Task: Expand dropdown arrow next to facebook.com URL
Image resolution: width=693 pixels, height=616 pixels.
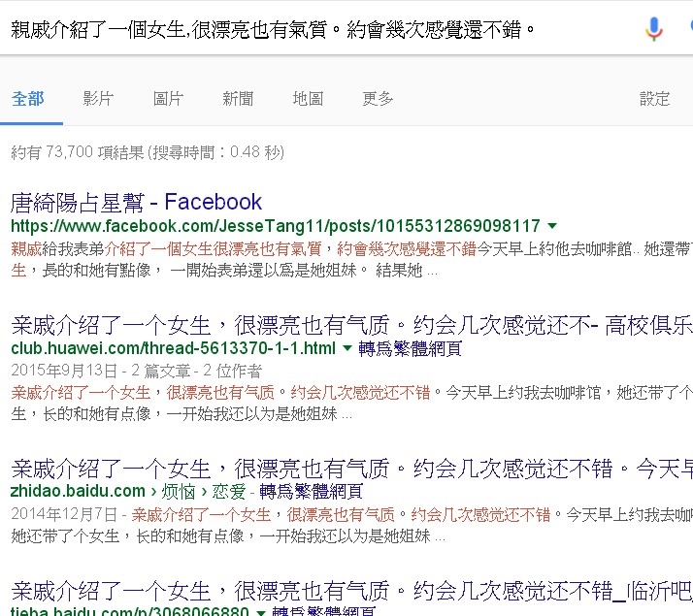Action: coord(552,226)
